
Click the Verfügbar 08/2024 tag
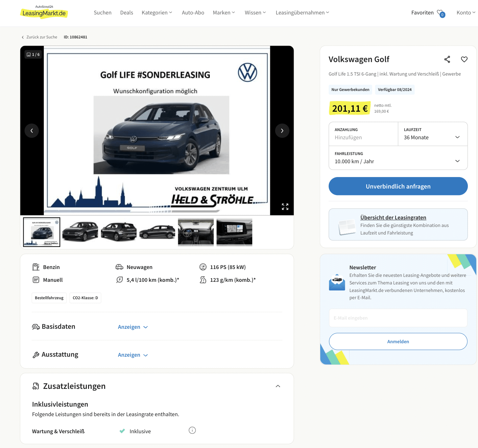(x=395, y=90)
